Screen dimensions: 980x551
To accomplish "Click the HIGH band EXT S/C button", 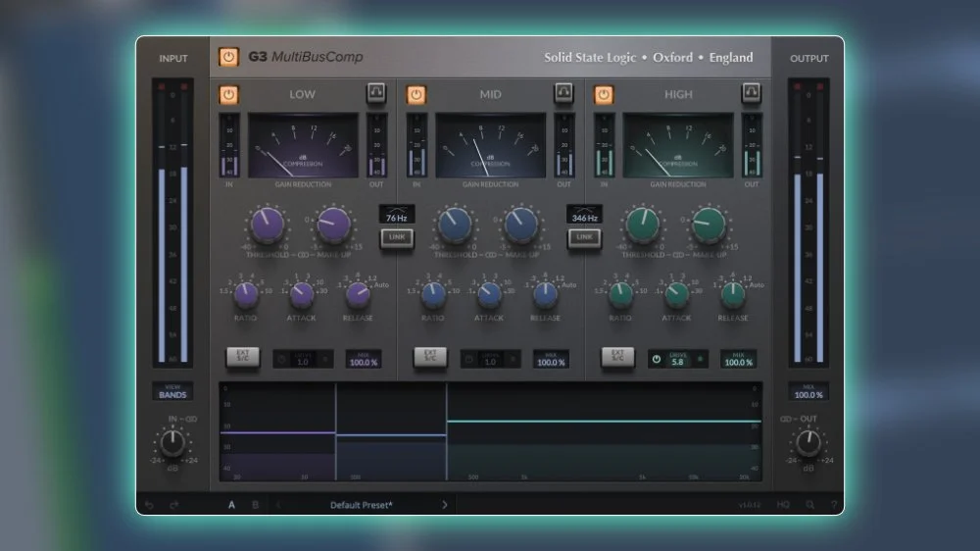I will click(617, 357).
